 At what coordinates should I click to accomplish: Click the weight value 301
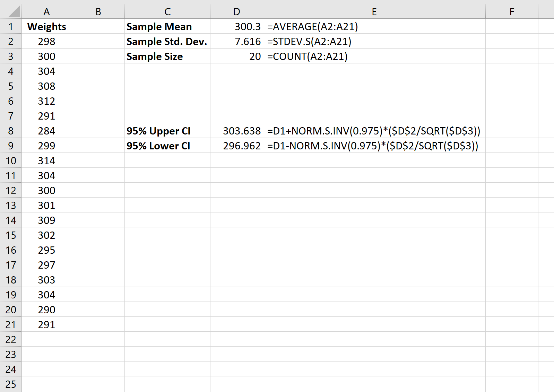[46, 205]
